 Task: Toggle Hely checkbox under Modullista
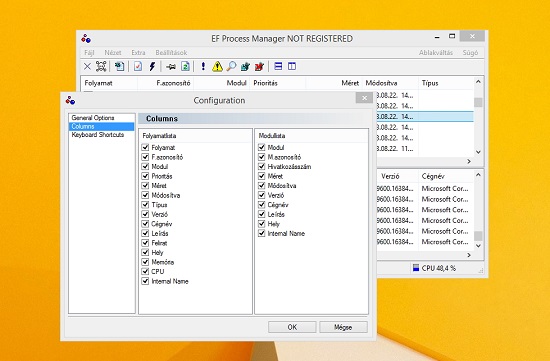[x=261, y=223]
